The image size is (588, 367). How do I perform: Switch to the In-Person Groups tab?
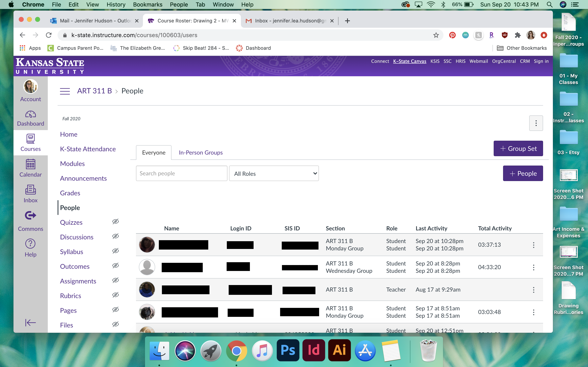(200, 152)
